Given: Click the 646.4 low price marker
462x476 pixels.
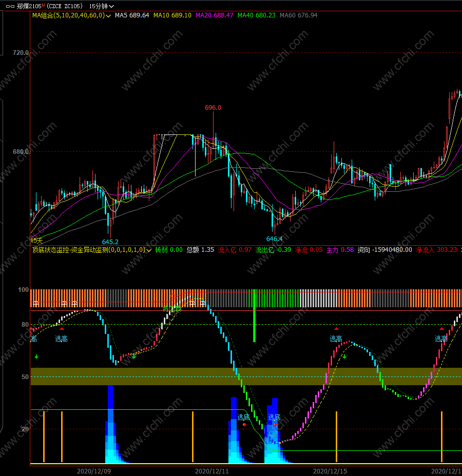Looking at the screenshot, I should pos(274,239).
